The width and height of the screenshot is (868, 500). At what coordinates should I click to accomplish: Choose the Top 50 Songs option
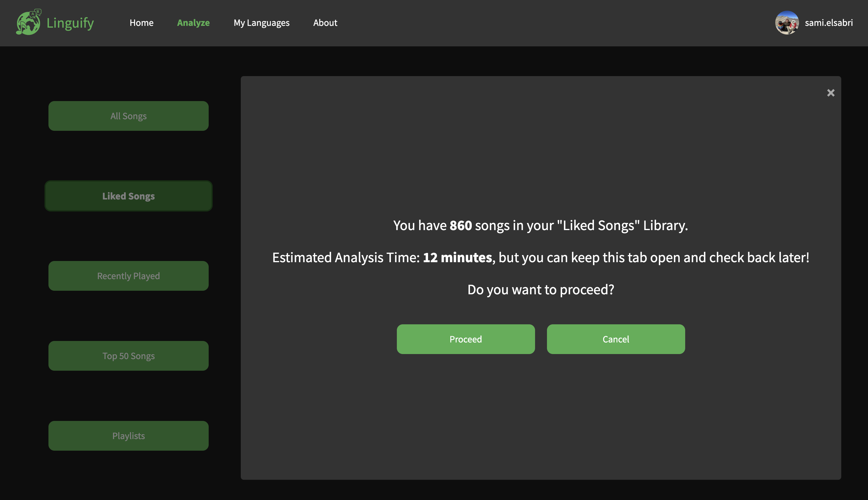click(128, 356)
